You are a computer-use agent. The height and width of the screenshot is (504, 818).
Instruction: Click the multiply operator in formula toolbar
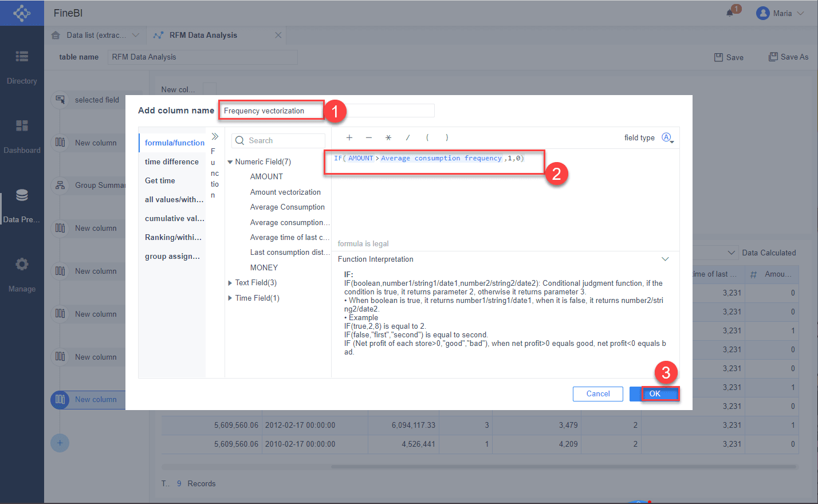(x=388, y=137)
